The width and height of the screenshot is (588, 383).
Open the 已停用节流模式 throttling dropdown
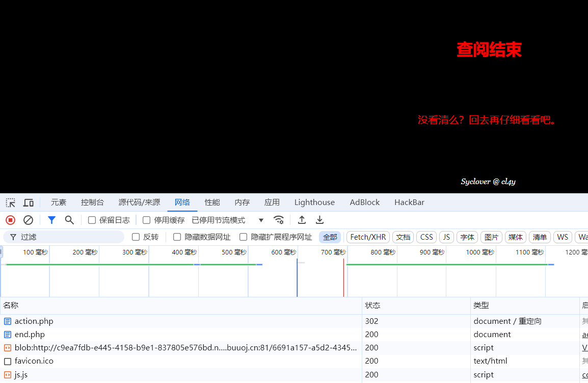point(227,220)
